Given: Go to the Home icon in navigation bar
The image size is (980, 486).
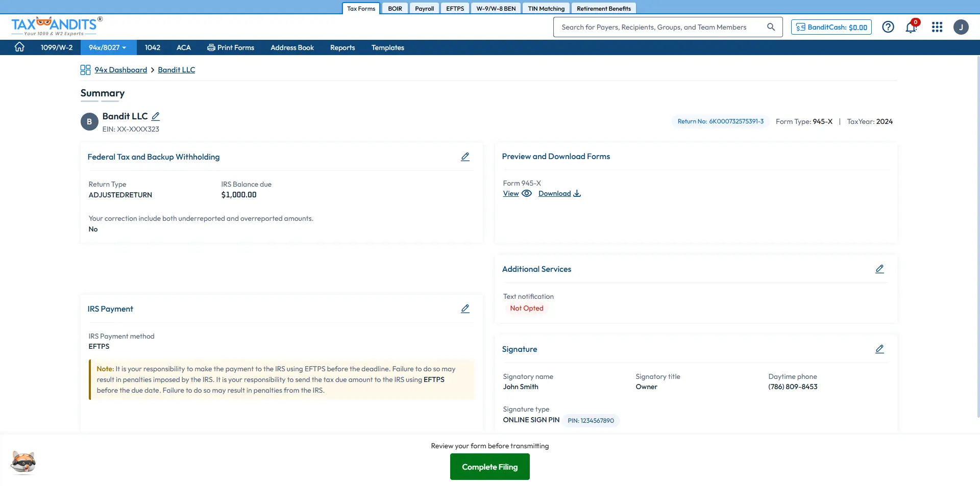Looking at the screenshot, I should pyautogui.click(x=19, y=47).
